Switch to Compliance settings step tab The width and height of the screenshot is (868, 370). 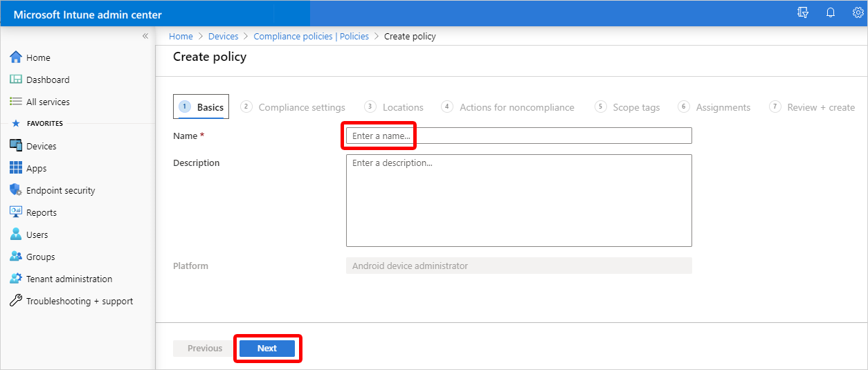click(293, 107)
